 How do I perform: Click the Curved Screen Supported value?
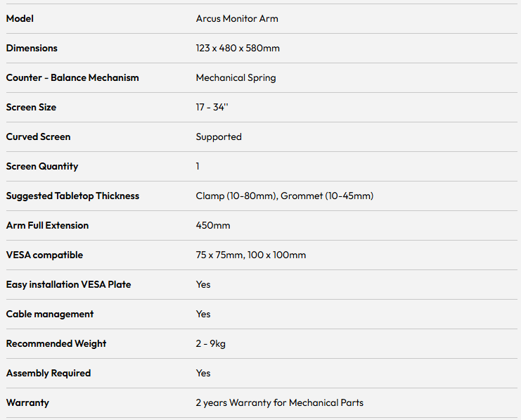pos(219,137)
